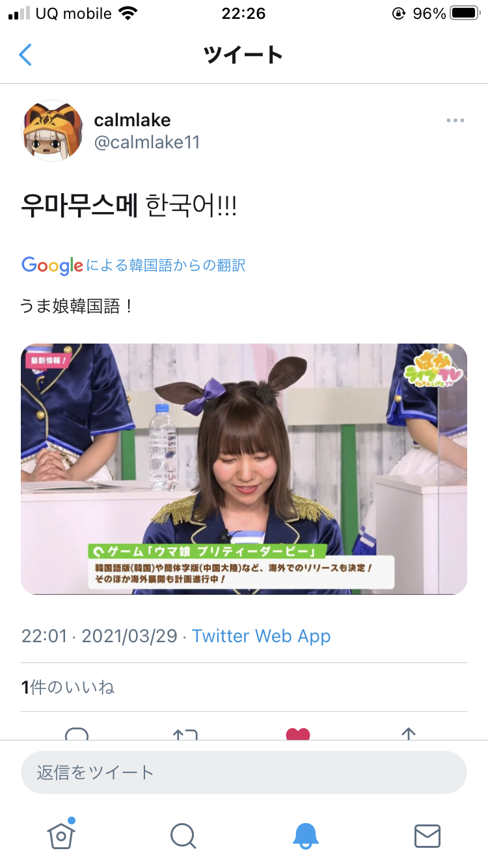Go back using the blue back chevron
The image size is (488, 868).
point(25,55)
